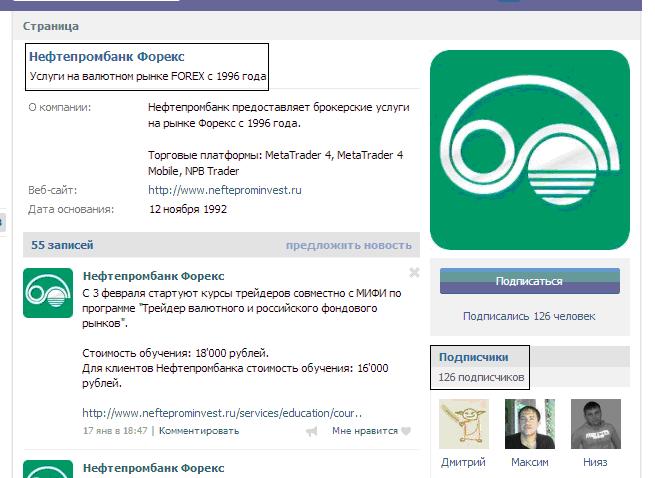Click the name Дмитрий under avatar

click(463, 462)
